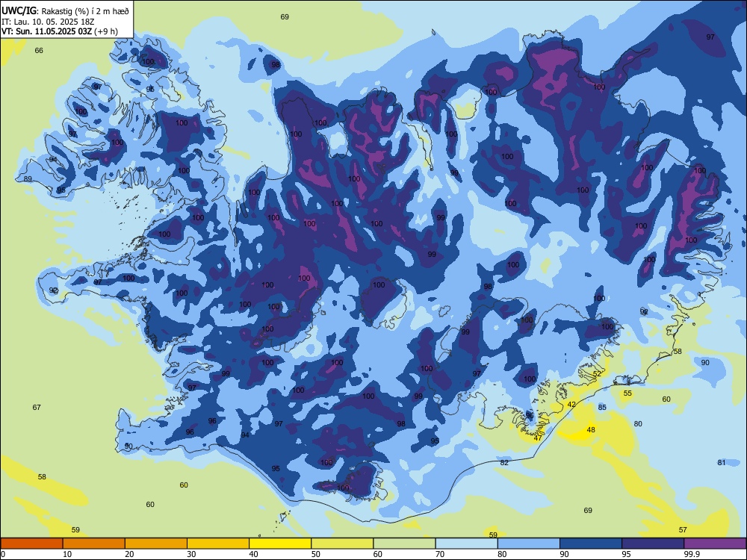Image resolution: width=747 pixels, height=560 pixels.
Task: Click the map value '89' on the Westfjords coast
Action: (28, 178)
